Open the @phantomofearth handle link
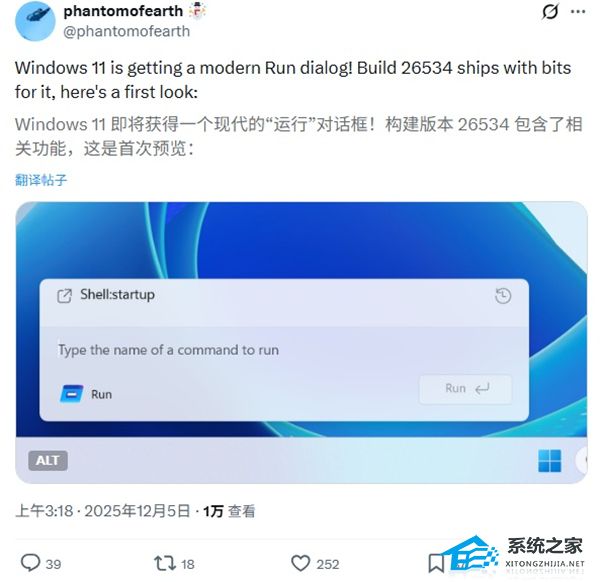600x582 pixels. (126, 31)
